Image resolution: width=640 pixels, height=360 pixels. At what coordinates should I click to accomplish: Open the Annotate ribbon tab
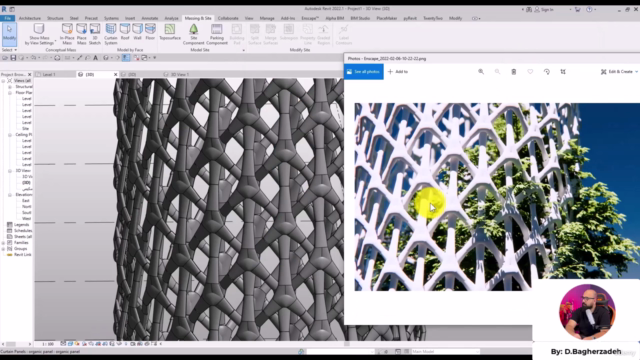150,18
